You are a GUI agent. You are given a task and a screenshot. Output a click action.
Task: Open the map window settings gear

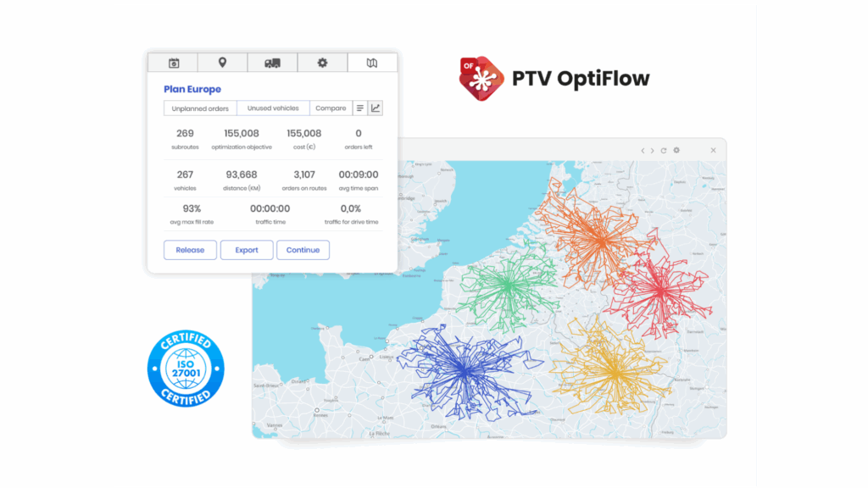coord(676,150)
